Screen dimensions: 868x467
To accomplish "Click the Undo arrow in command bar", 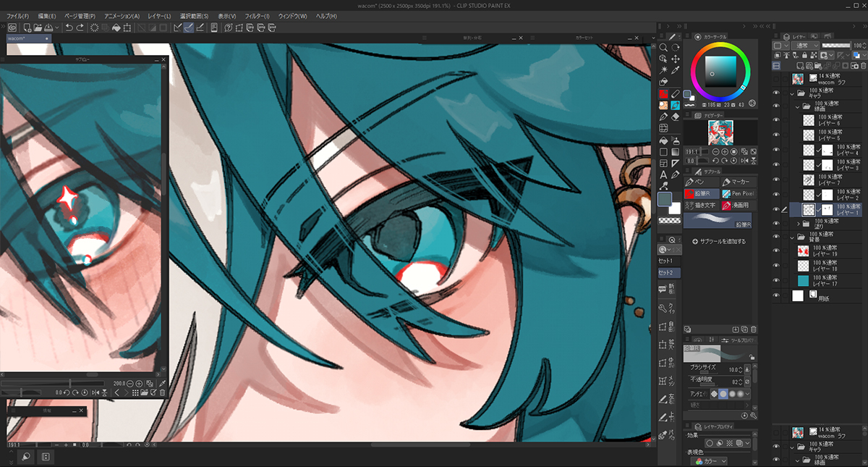I will point(69,28).
